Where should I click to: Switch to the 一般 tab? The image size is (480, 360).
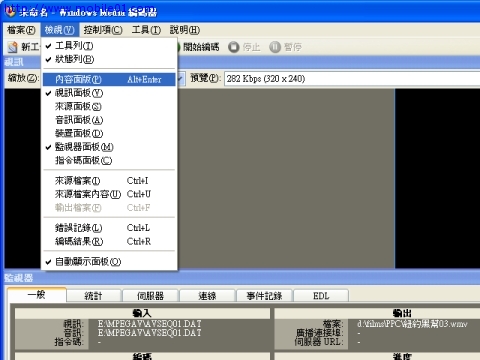click(x=37, y=295)
